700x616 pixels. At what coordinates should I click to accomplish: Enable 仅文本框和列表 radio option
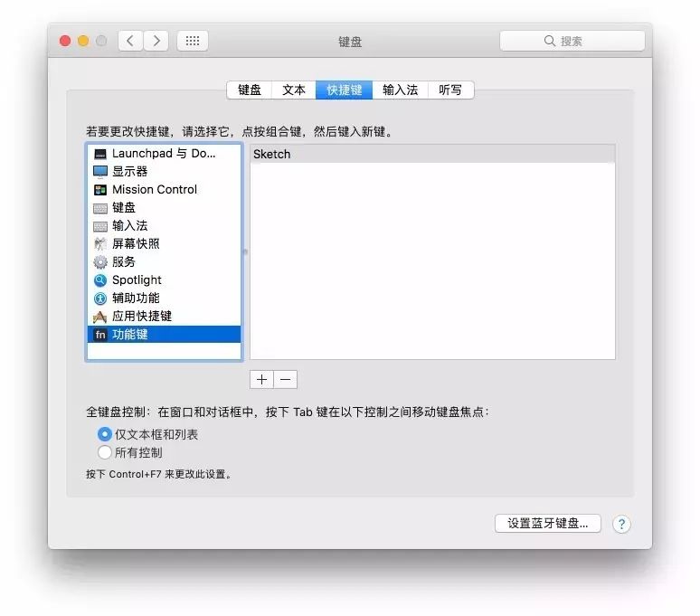(x=105, y=434)
